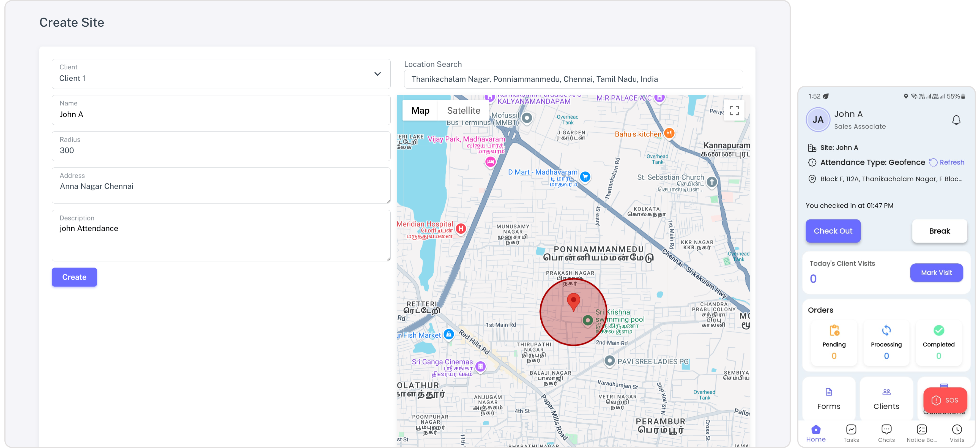Click the Create button
Screen dimensions: 980x448
coord(74,277)
